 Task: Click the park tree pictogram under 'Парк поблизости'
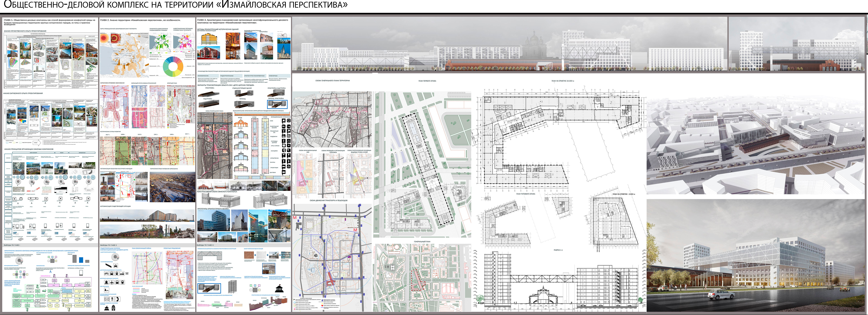(x=107, y=290)
